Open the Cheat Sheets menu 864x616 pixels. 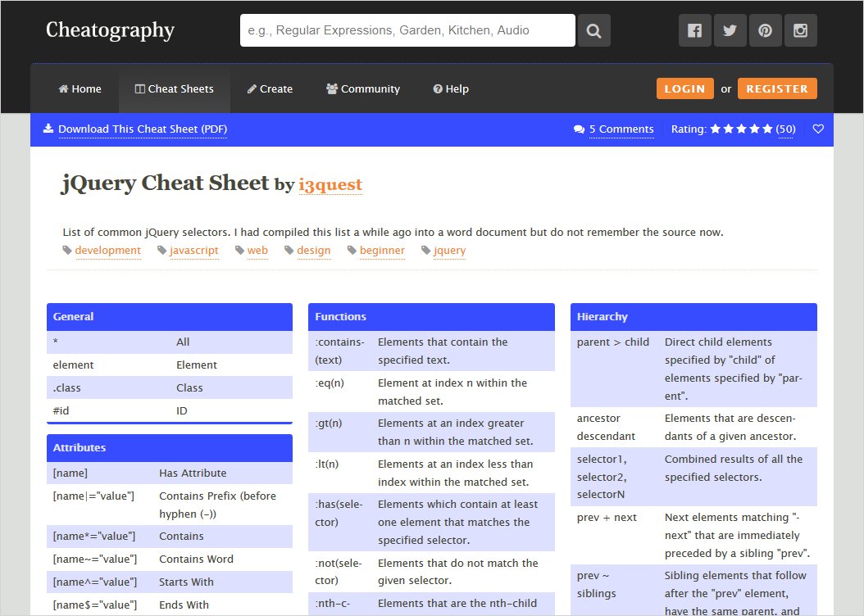(x=175, y=89)
